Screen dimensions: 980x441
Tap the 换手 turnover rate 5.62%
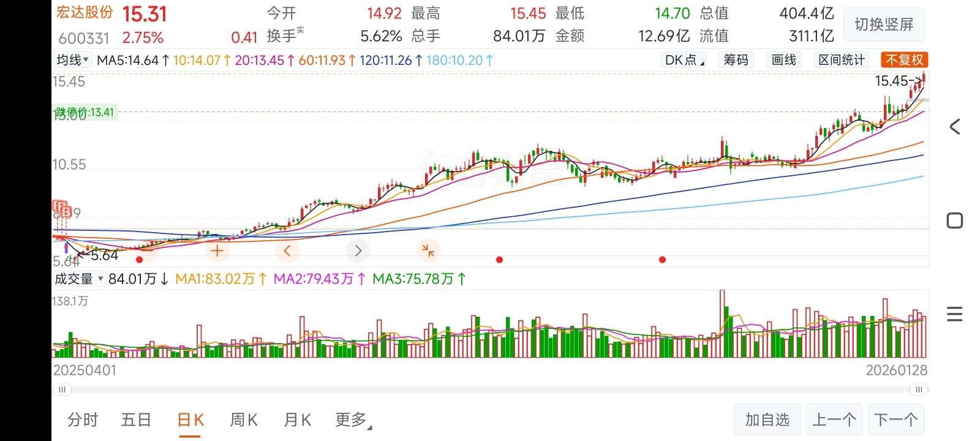pyautogui.click(x=381, y=36)
